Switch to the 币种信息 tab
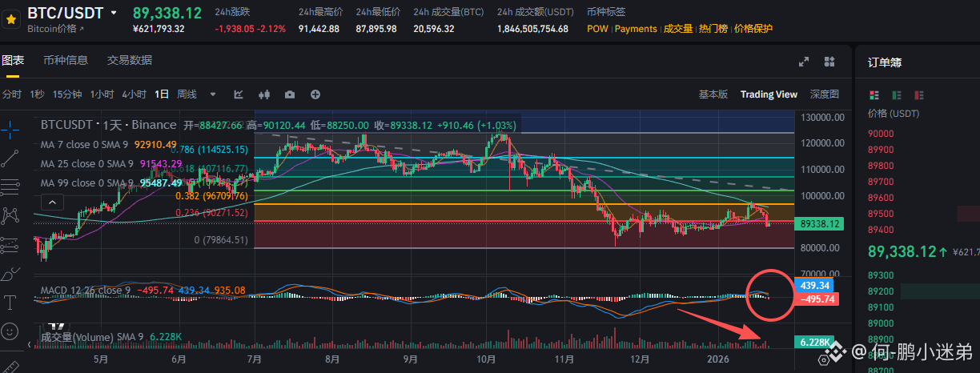Viewport: 980px width, 373px height. 66,61
